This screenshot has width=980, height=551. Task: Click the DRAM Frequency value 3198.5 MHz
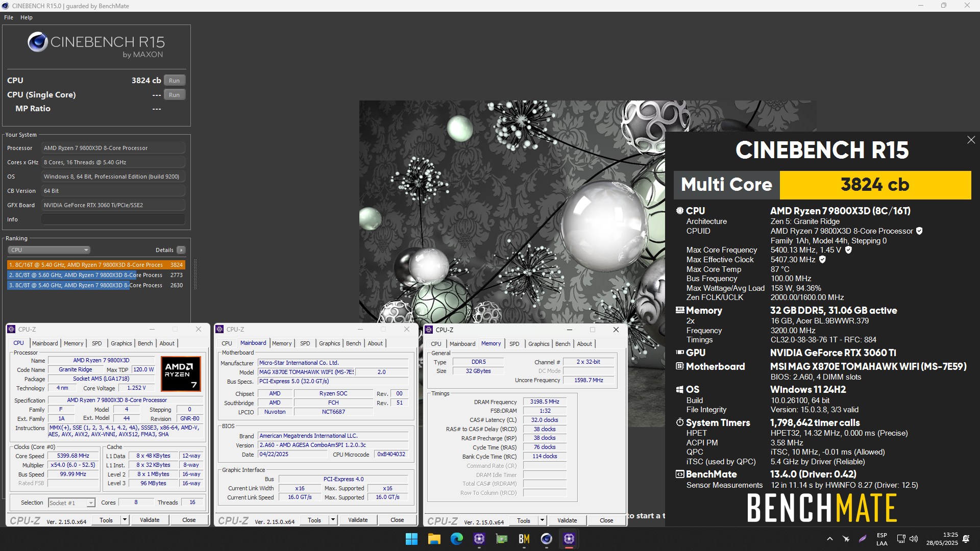click(545, 402)
